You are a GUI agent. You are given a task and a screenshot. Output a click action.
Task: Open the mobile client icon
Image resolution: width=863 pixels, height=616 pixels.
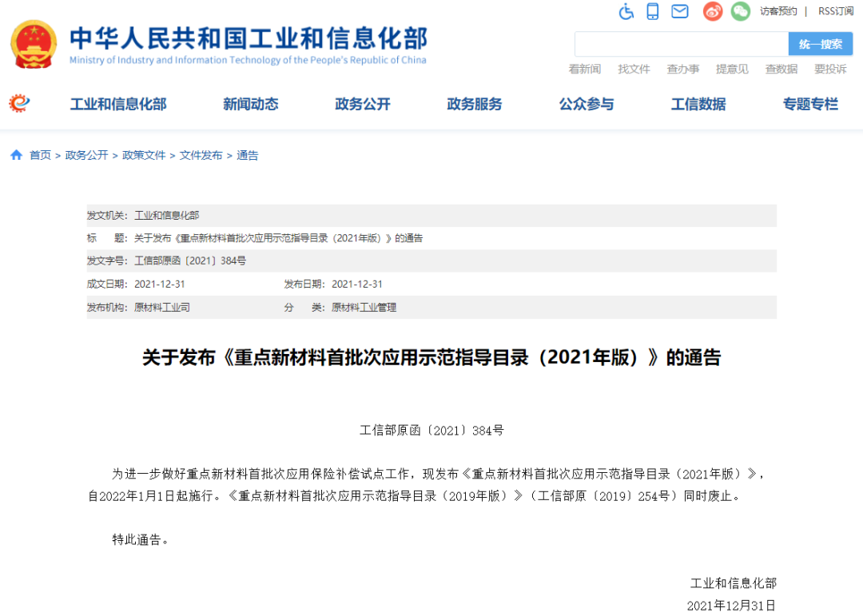[x=654, y=12]
